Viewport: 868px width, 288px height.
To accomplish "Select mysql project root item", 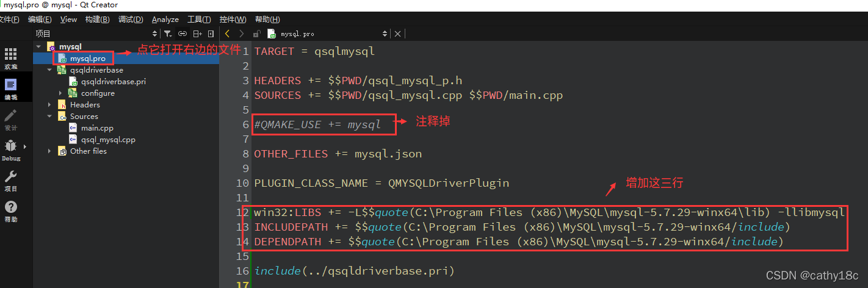I will click(x=70, y=47).
